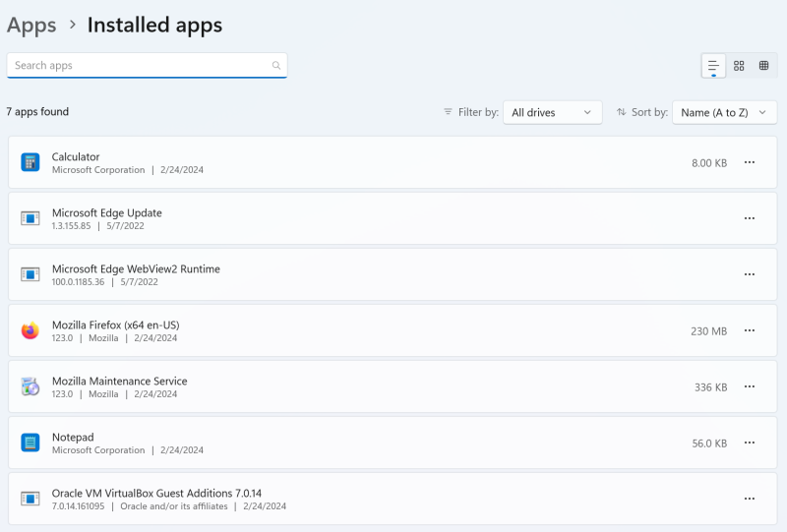787x532 pixels.
Task: Click the Installed apps breadcrumb title
Action: coord(154,26)
